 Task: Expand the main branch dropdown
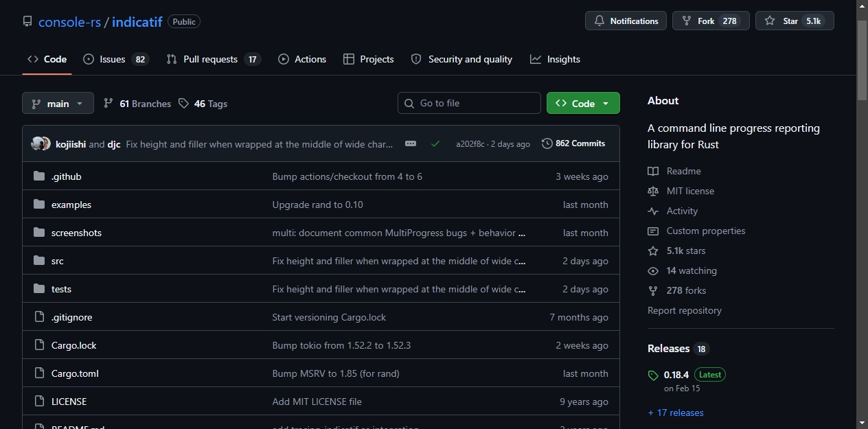(58, 104)
